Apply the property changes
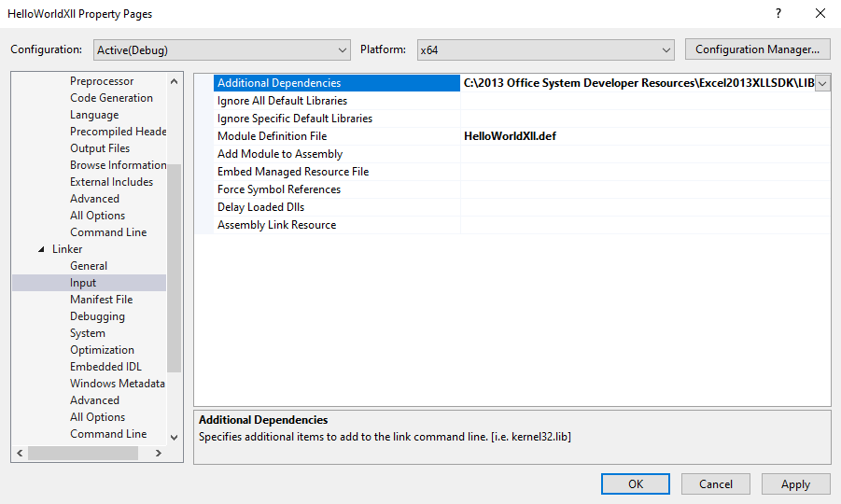 (x=795, y=483)
